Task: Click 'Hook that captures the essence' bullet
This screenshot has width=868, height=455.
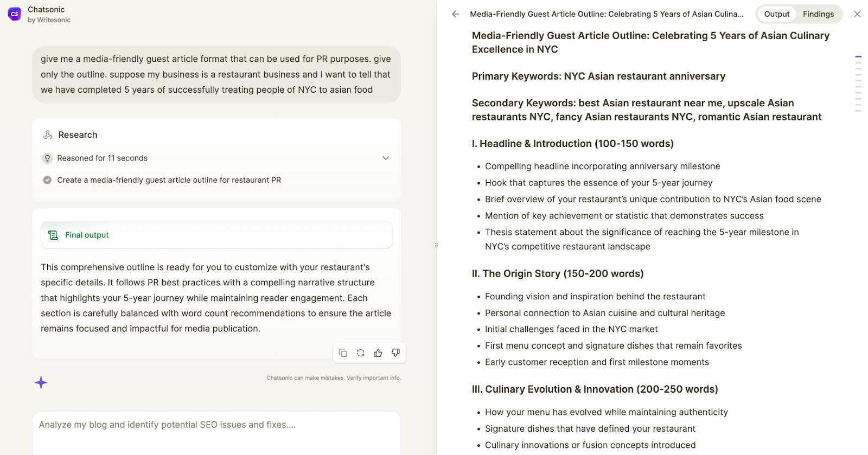Action: click(x=598, y=183)
